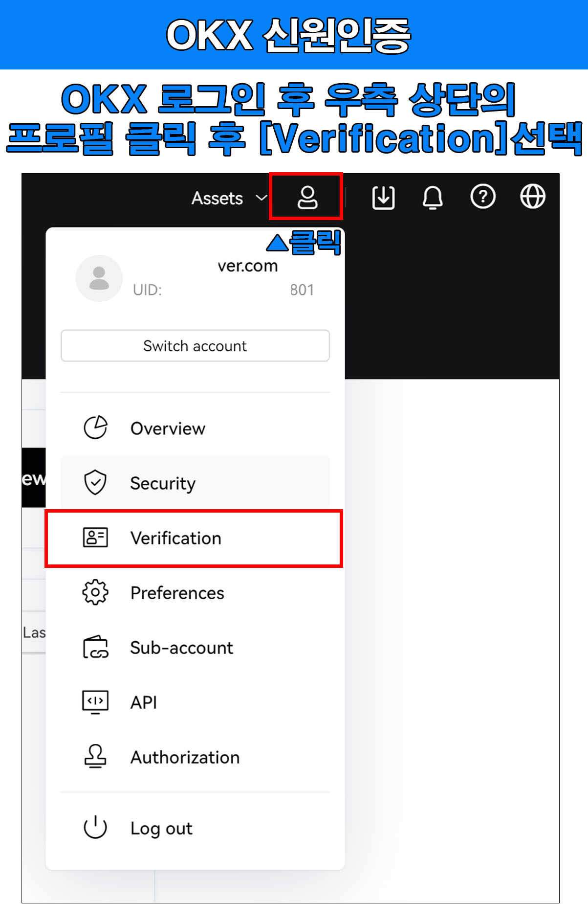
Task: Click the Sub-account wallet link icon
Action: 95,647
